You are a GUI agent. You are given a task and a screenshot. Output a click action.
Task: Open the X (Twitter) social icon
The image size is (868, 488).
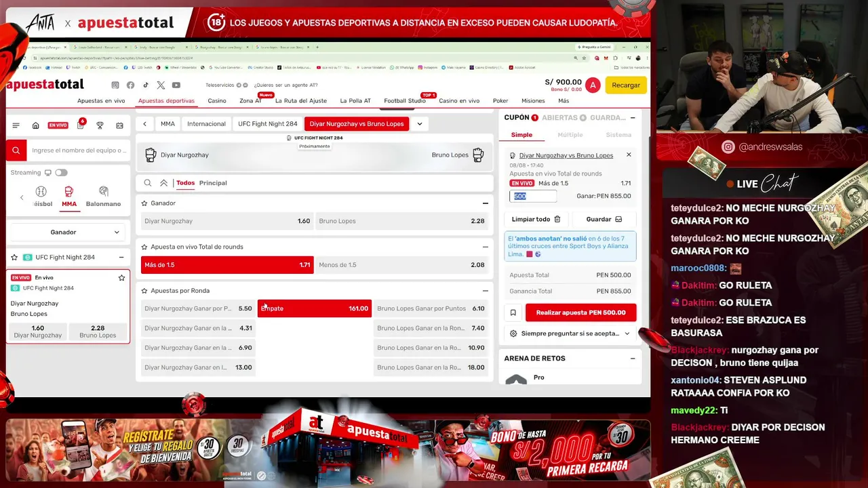pyautogui.click(x=161, y=85)
